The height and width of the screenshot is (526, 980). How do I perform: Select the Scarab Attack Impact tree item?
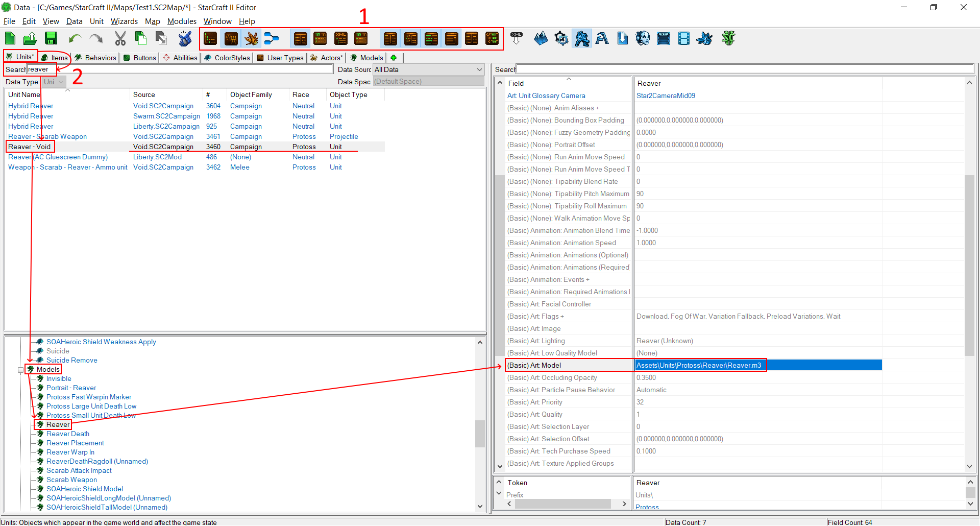point(79,471)
